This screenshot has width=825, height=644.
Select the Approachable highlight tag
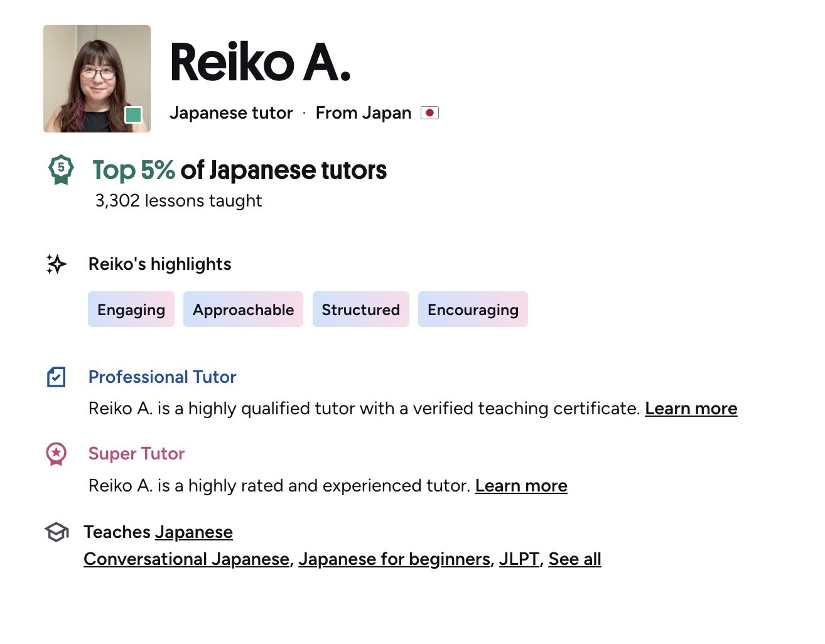[x=243, y=309]
